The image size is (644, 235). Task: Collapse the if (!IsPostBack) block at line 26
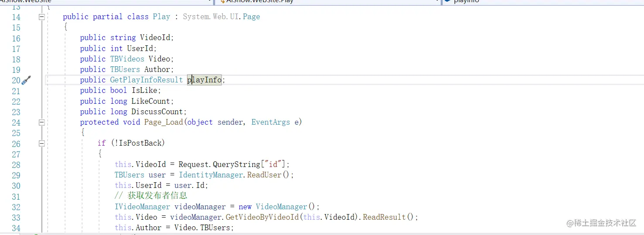pyautogui.click(x=41, y=143)
